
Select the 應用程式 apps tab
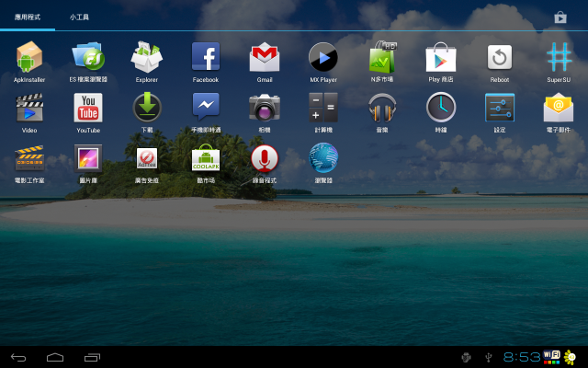28,17
